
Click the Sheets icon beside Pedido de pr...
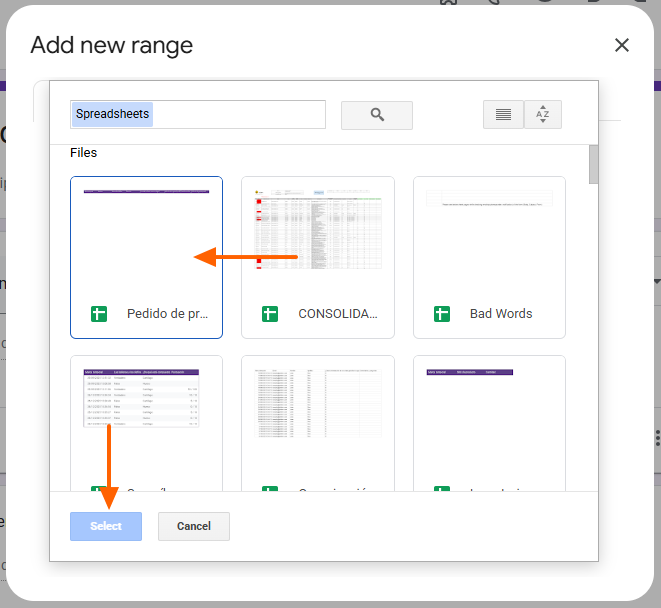coord(99,314)
